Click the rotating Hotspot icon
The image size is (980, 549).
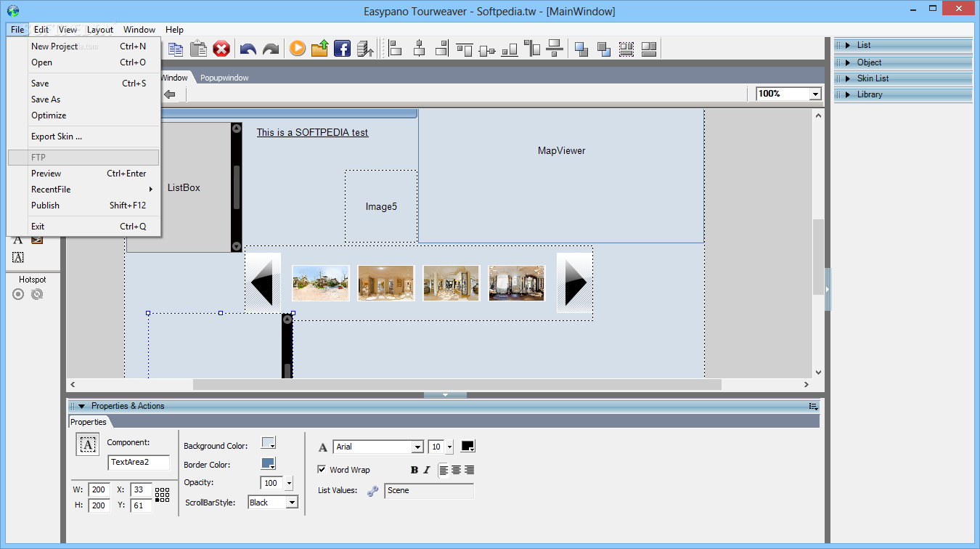(37, 294)
